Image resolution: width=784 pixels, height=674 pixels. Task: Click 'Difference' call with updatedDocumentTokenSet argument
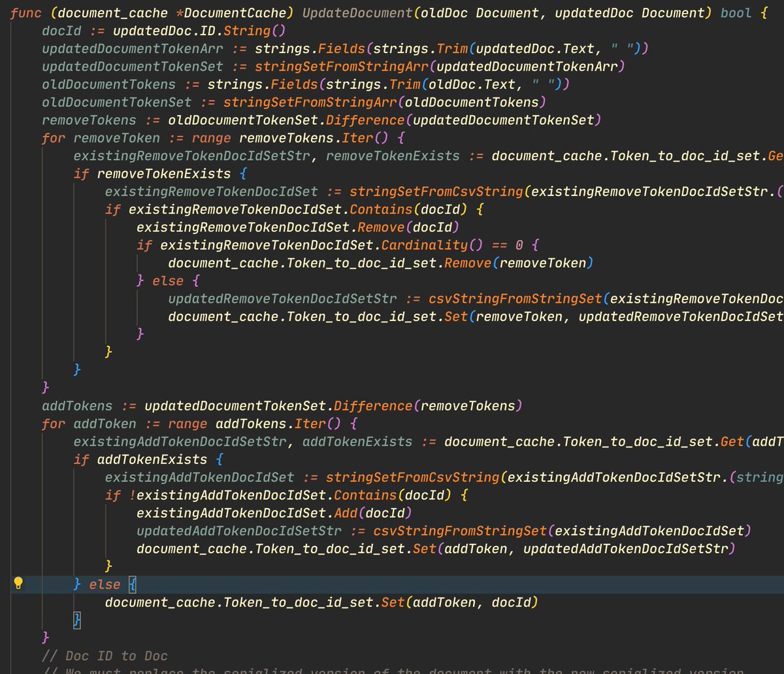[x=365, y=120]
